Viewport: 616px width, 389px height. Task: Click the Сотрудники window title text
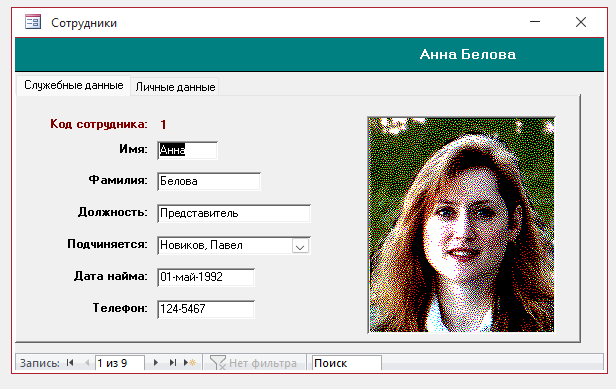(x=84, y=23)
